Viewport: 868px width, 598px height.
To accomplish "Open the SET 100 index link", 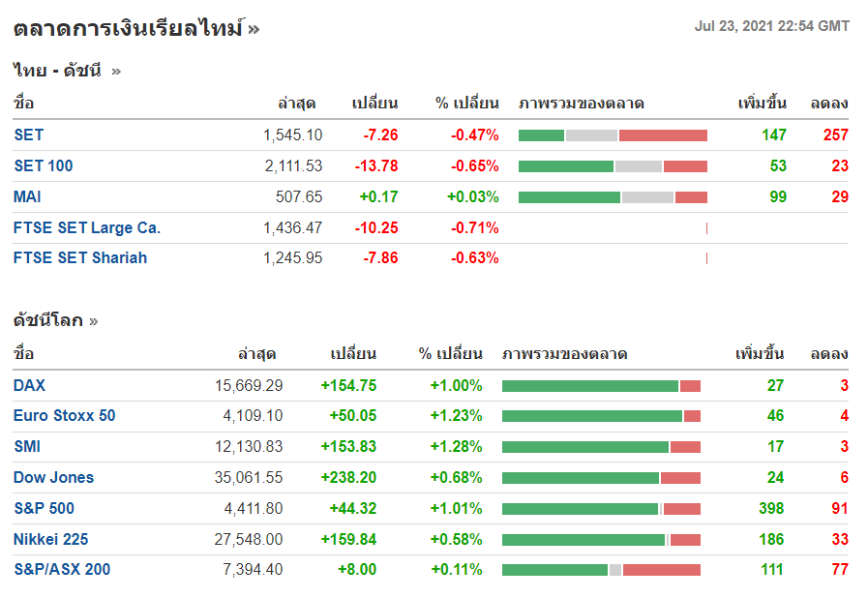I will coord(44,165).
